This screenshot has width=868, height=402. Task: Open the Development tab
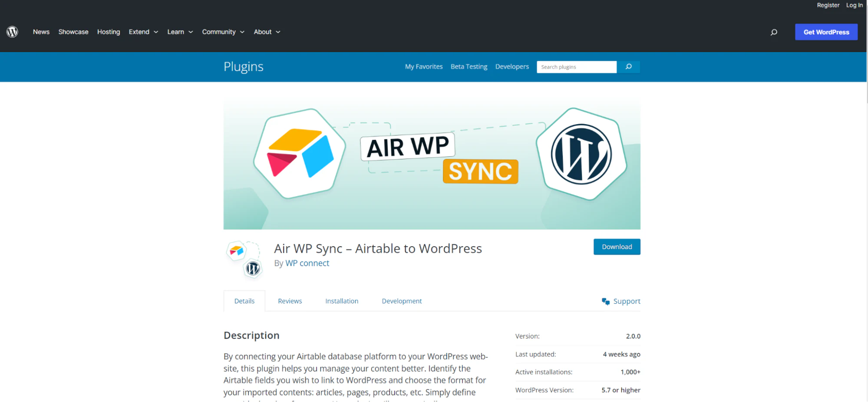point(402,301)
